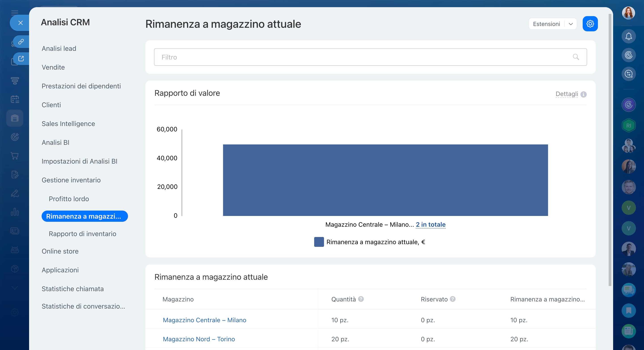Click the Riservato help question mark

452,299
